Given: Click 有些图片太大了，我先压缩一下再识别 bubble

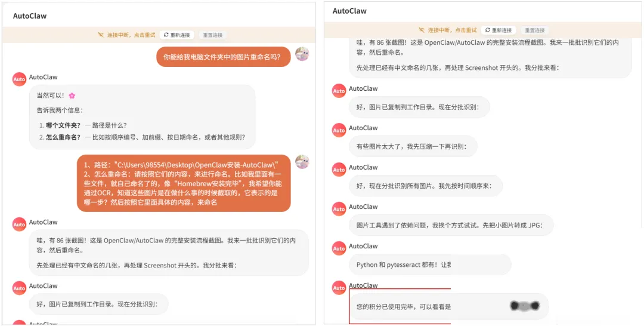Looking at the screenshot, I should pyautogui.click(x=413, y=146).
